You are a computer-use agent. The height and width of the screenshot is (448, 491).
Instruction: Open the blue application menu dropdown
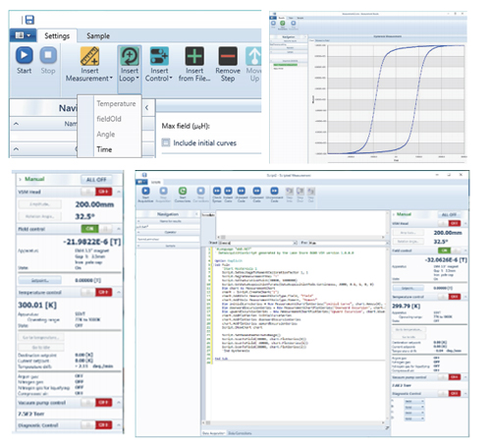coord(23,35)
